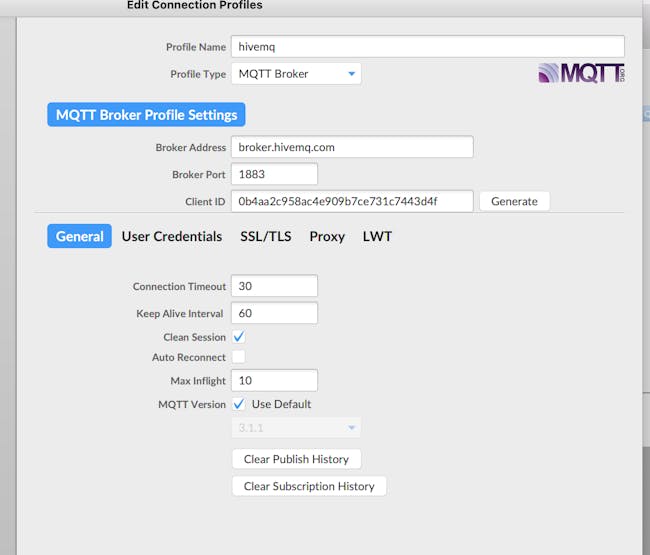Click Clear Publish History button
The width and height of the screenshot is (650, 555).
click(x=296, y=459)
